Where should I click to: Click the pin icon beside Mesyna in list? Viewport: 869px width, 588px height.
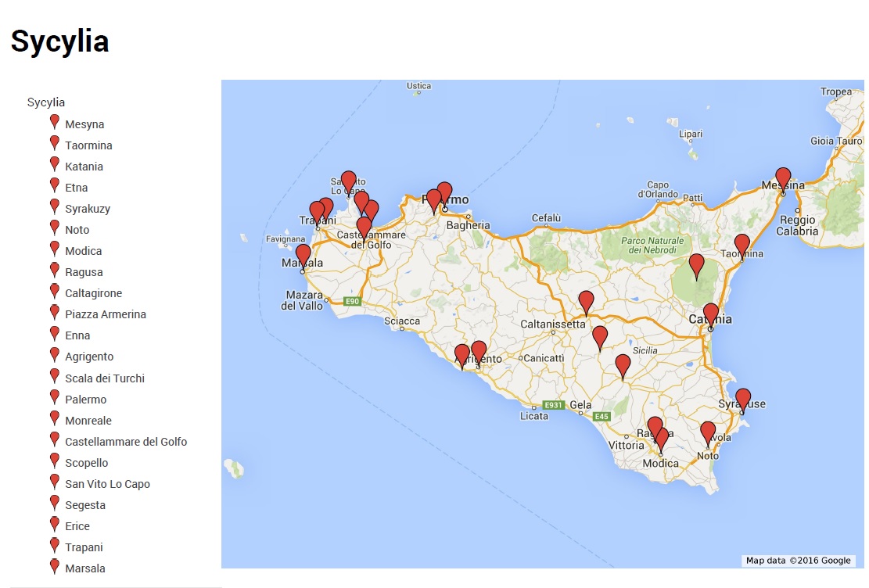tap(55, 122)
